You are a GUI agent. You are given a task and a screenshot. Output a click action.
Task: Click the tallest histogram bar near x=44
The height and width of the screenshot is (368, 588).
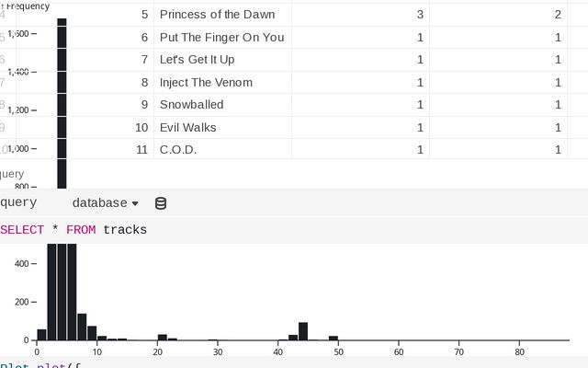click(303, 331)
